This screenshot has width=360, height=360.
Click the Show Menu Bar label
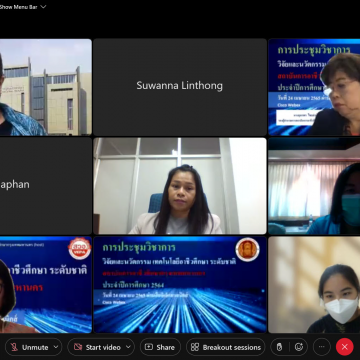pos(18,7)
